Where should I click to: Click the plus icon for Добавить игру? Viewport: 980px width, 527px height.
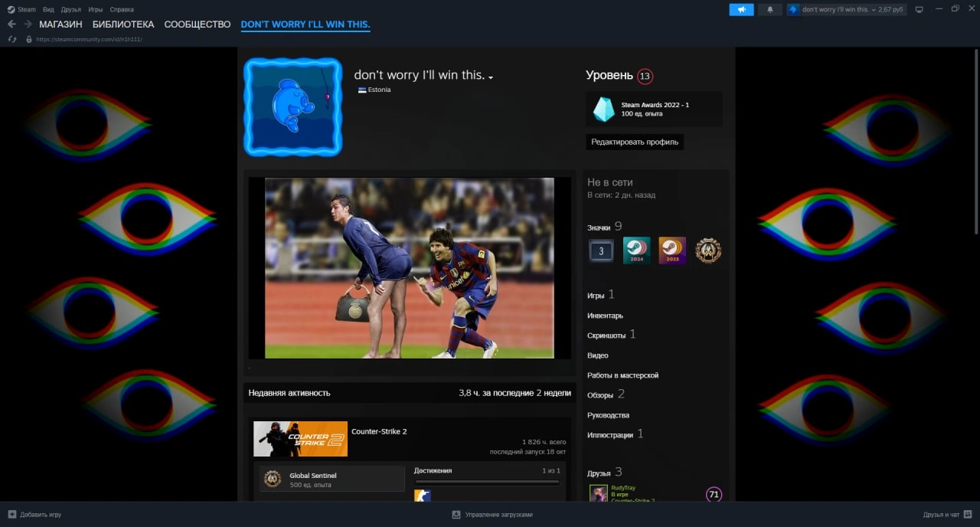click(x=11, y=515)
